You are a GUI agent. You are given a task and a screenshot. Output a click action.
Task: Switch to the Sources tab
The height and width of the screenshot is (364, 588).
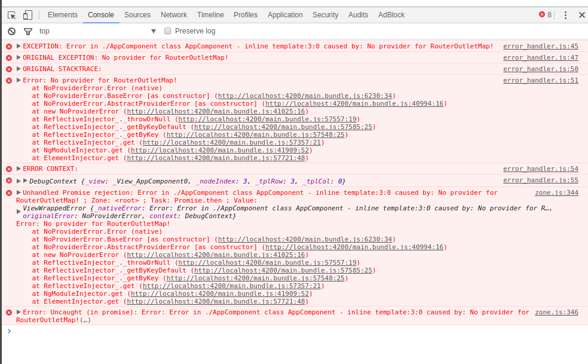pos(137,14)
